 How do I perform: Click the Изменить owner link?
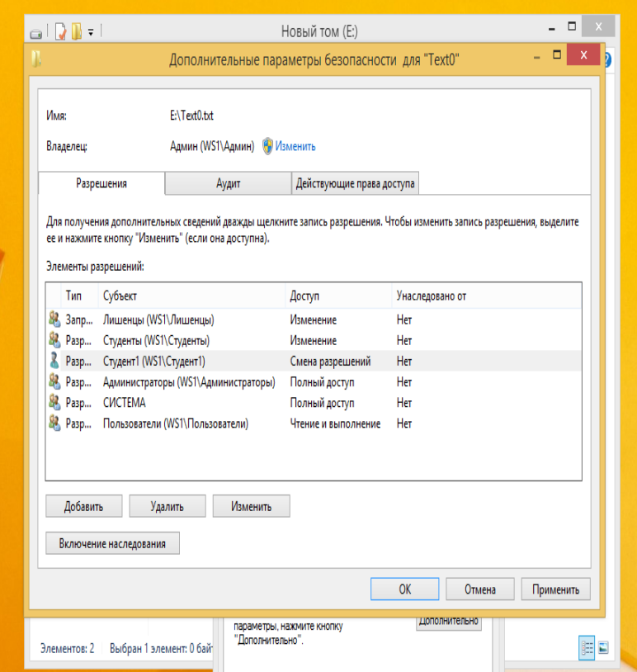coord(295,147)
